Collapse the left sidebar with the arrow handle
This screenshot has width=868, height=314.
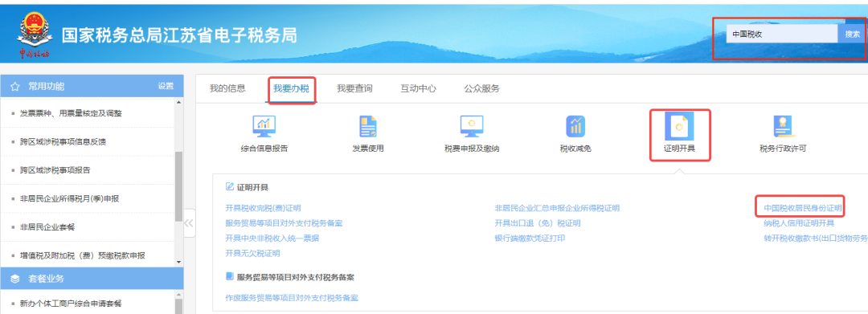point(189,222)
